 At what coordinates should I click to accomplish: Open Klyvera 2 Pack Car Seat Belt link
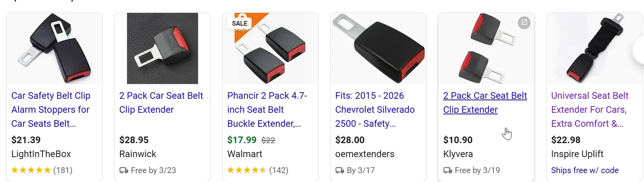point(485,102)
